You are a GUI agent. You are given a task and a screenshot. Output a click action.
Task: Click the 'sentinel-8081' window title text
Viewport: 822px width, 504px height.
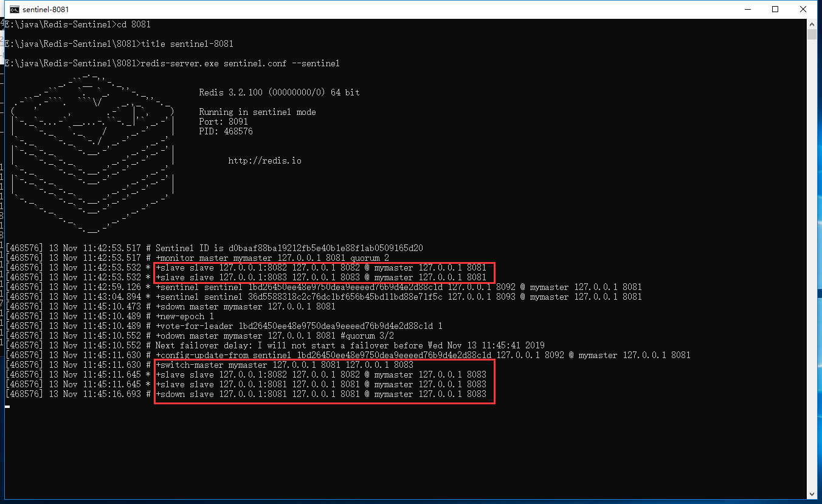point(46,9)
